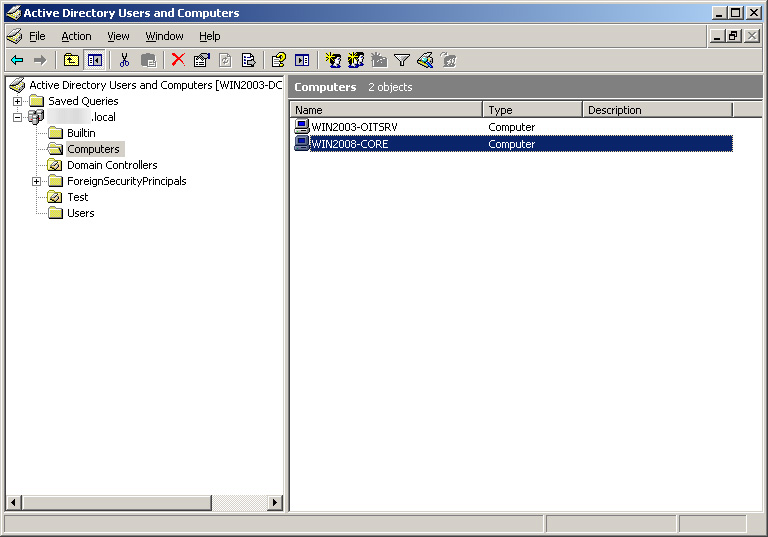Select the Computers container in tree
The width and height of the screenshot is (768, 537).
94,149
